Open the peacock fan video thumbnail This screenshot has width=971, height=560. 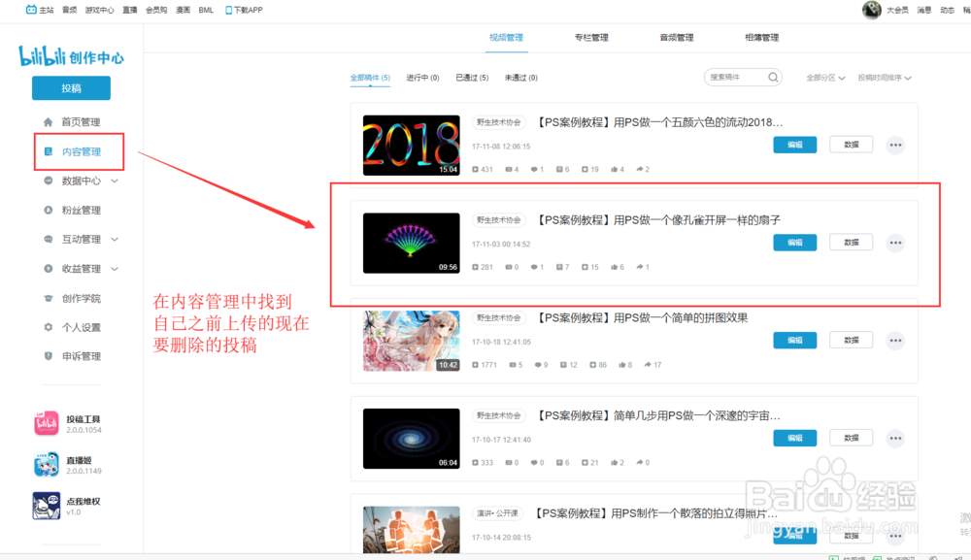411,243
